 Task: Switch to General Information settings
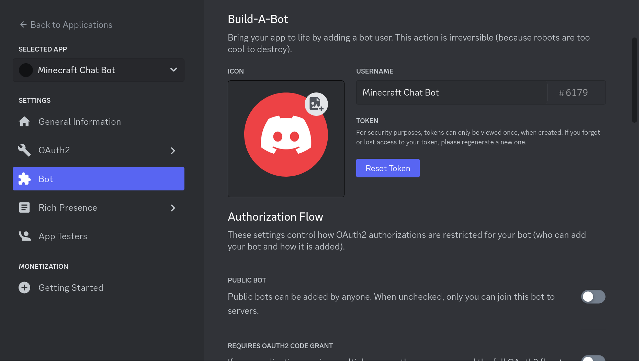(79, 121)
